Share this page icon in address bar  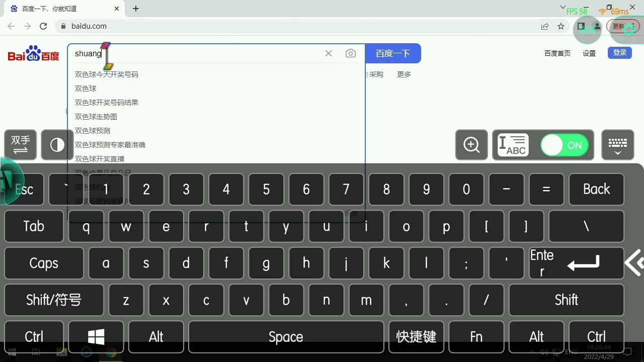[x=545, y=26]
